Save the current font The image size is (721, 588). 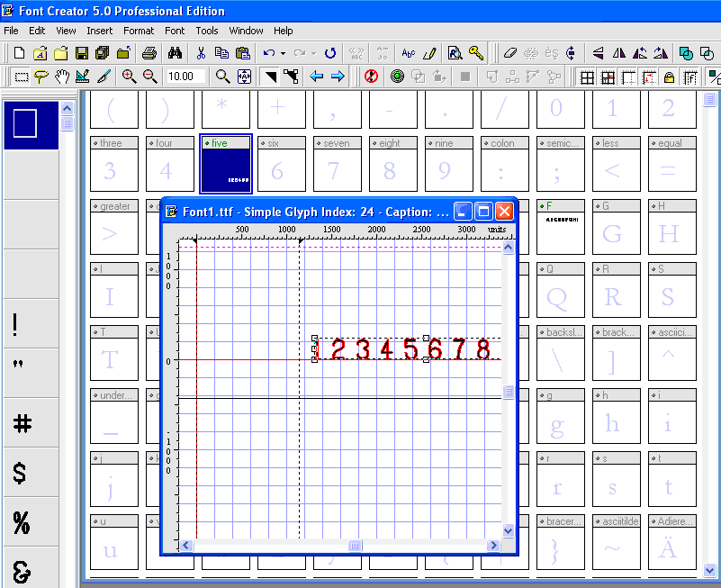click(82, 53)
